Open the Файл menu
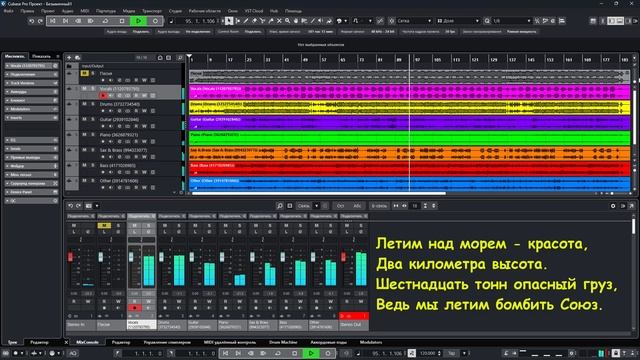Image resolution: width=640 pixels, height=360 pixels. (x=9, y=11)
